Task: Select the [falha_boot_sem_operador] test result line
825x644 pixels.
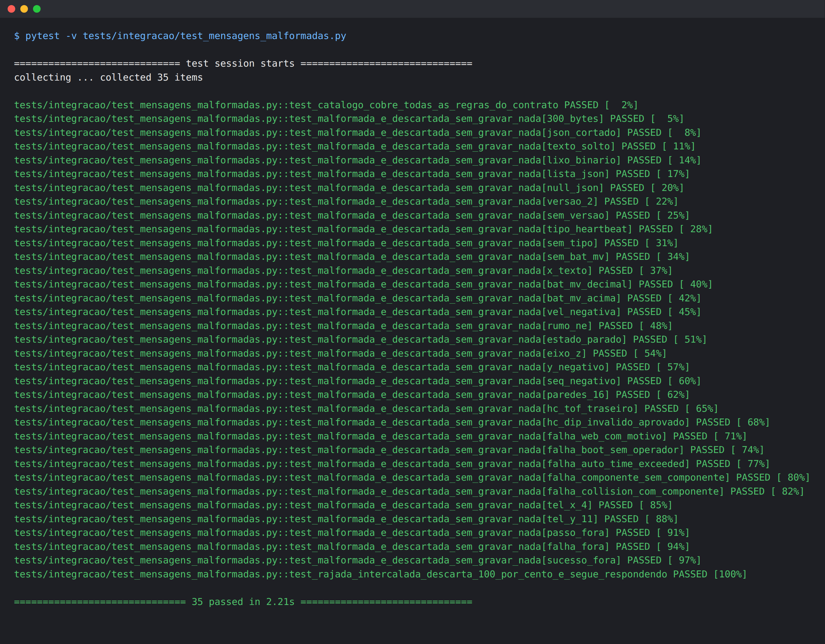Action: point(389,450)
